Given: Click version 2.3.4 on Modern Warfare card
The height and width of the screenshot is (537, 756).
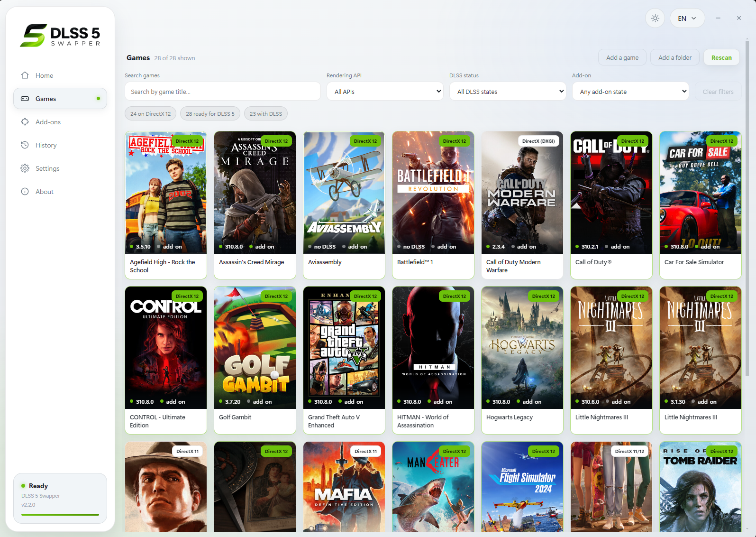Looking at the screenshot, I should pyautogui.click(x=499, y=247).
